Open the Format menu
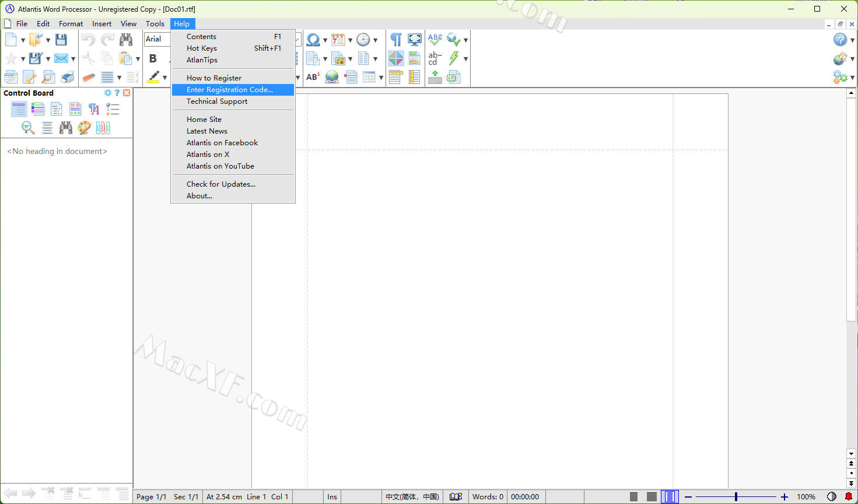The width and height of the screenshot is (858, 504). point(71,24)
